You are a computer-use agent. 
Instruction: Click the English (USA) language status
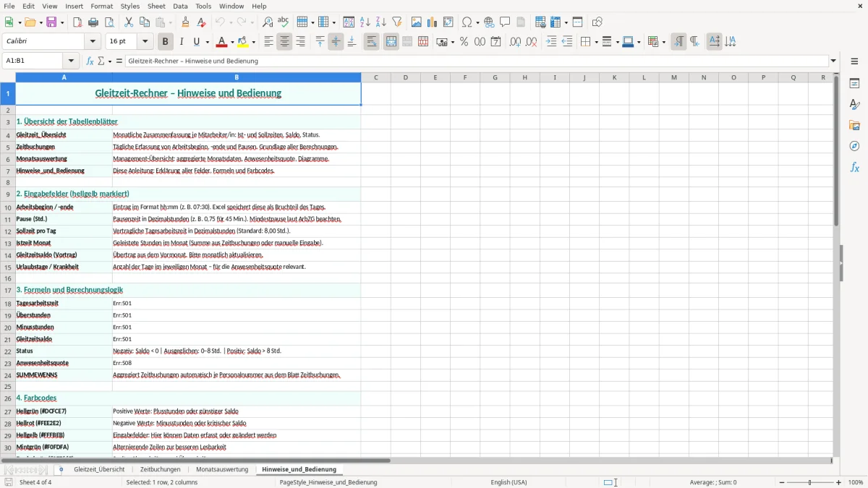[x=509, y=482]
